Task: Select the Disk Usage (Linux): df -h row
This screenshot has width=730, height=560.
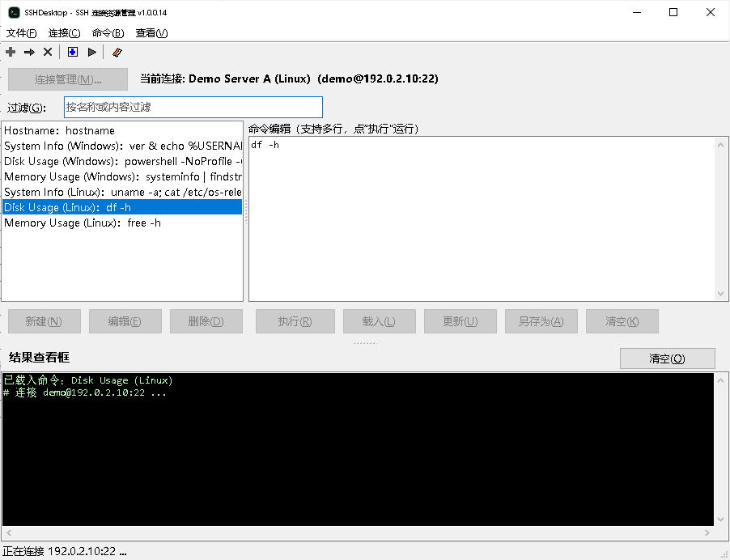Action: pos(122,207)
